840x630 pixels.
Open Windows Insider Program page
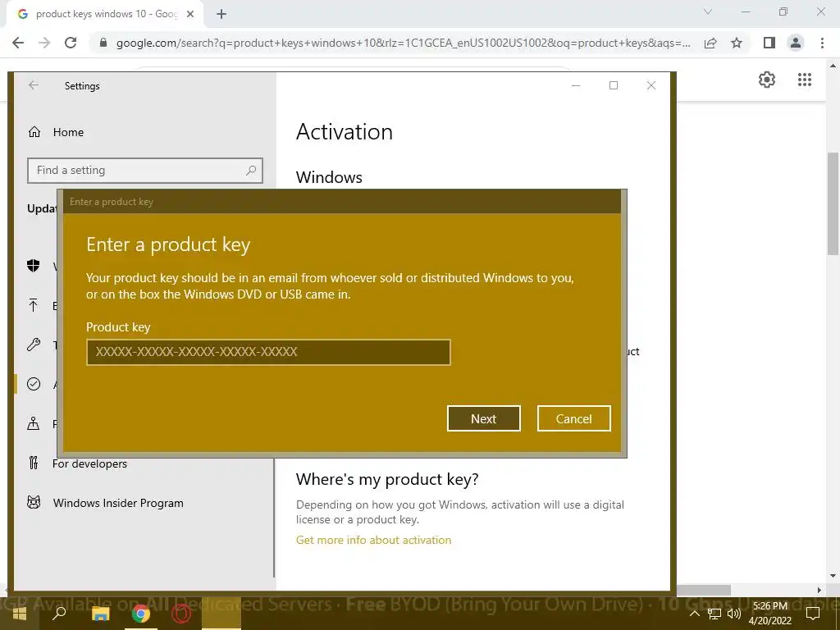point(118,503)
